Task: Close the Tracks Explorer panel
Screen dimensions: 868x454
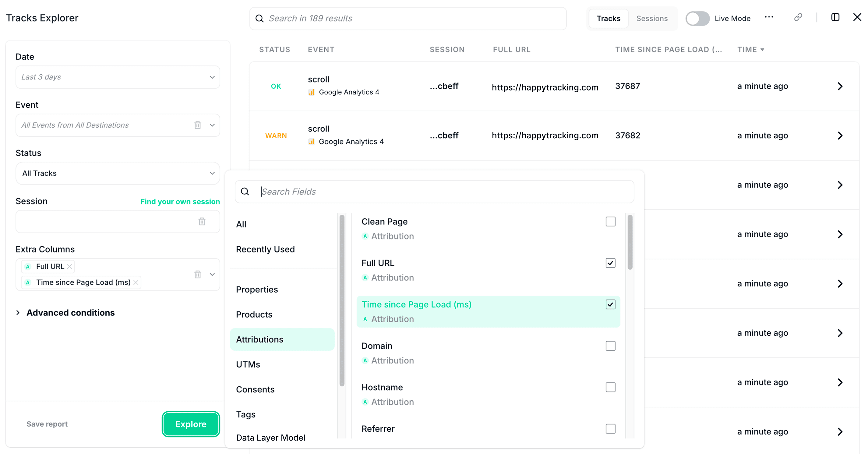Action: (857, 17)
